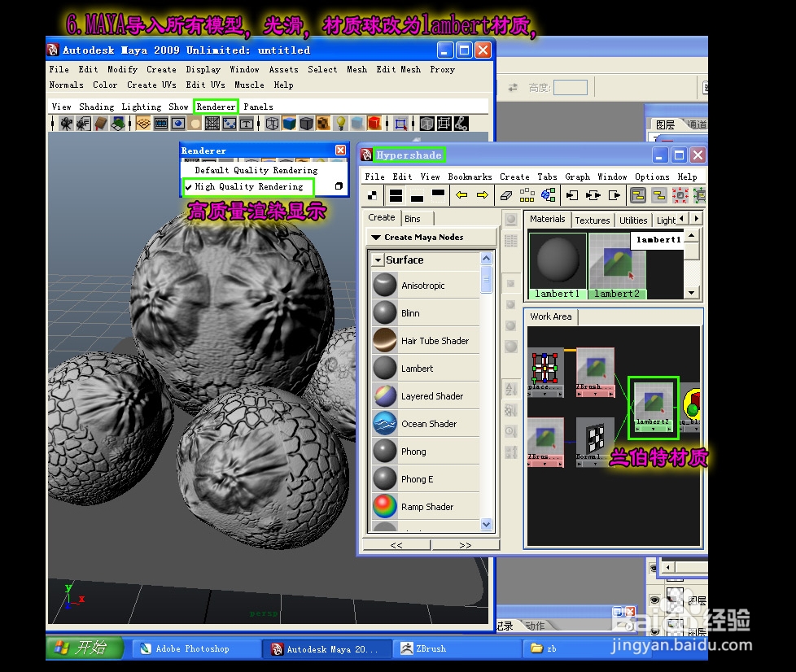Toggle the Safe Title 'T' icon

tap(247, 124)
